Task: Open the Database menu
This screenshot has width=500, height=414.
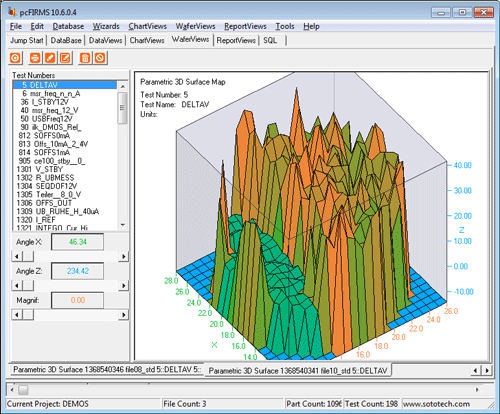Action: point(68,26)
